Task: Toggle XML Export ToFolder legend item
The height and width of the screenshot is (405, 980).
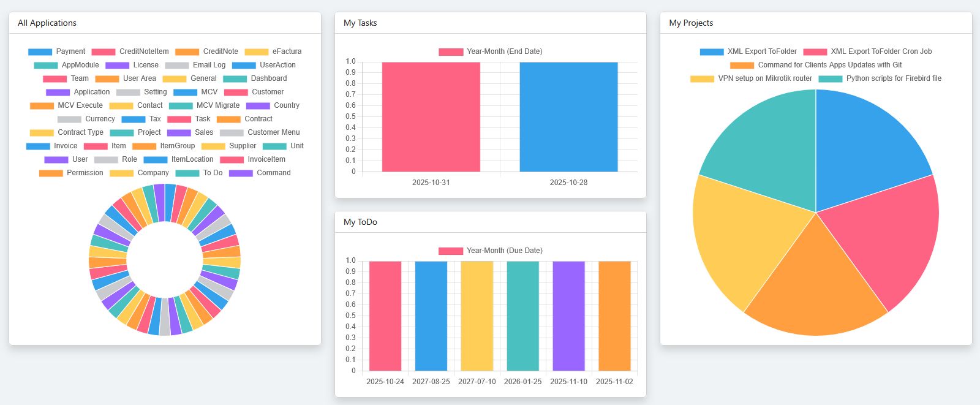Action: [x=748, y=51]
